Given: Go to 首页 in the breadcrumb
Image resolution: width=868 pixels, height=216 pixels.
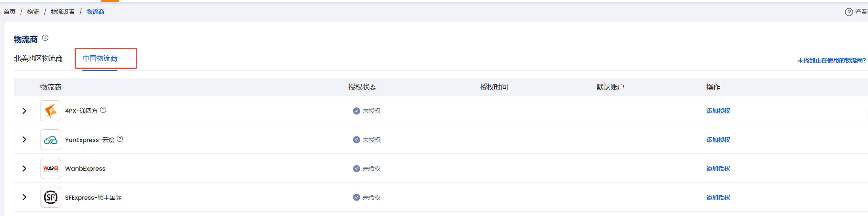Looking at the screenshot, I should click(x=10, y=12).
